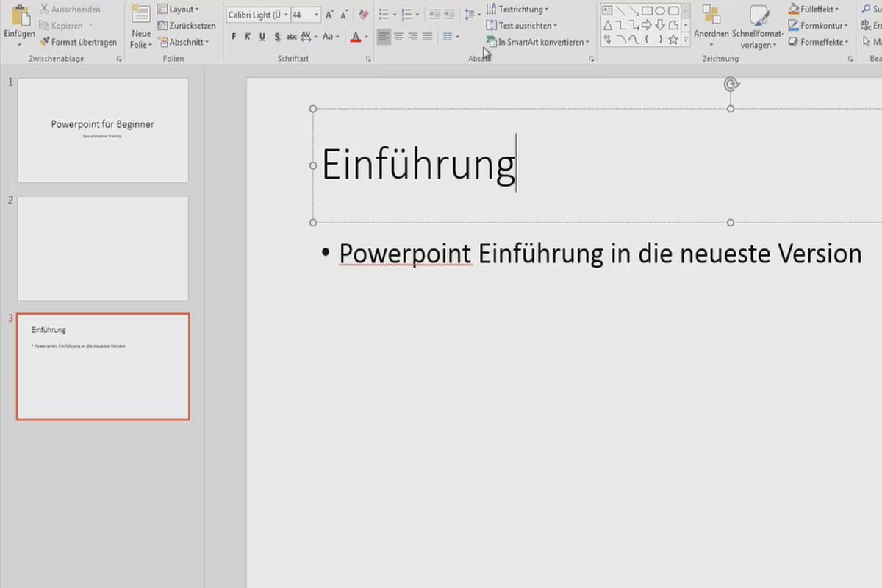Toggle left text alignment
Screen dimensions: 882x588
(x=383, y=35)
